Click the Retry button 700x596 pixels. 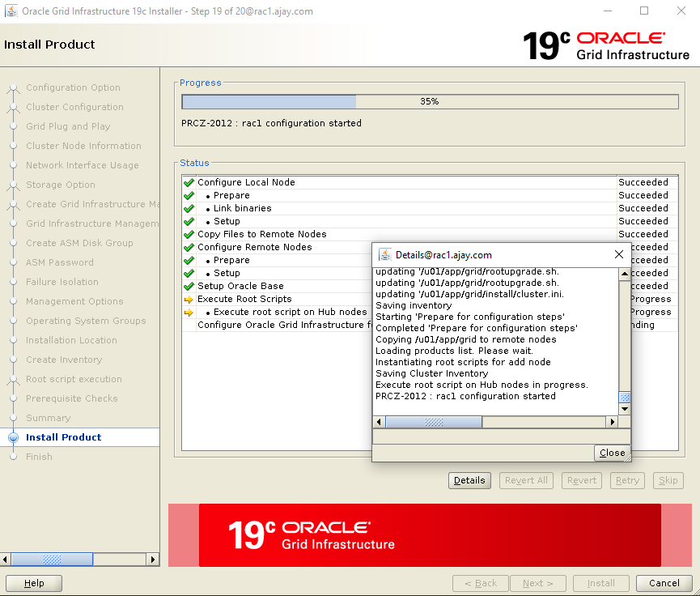627,480
